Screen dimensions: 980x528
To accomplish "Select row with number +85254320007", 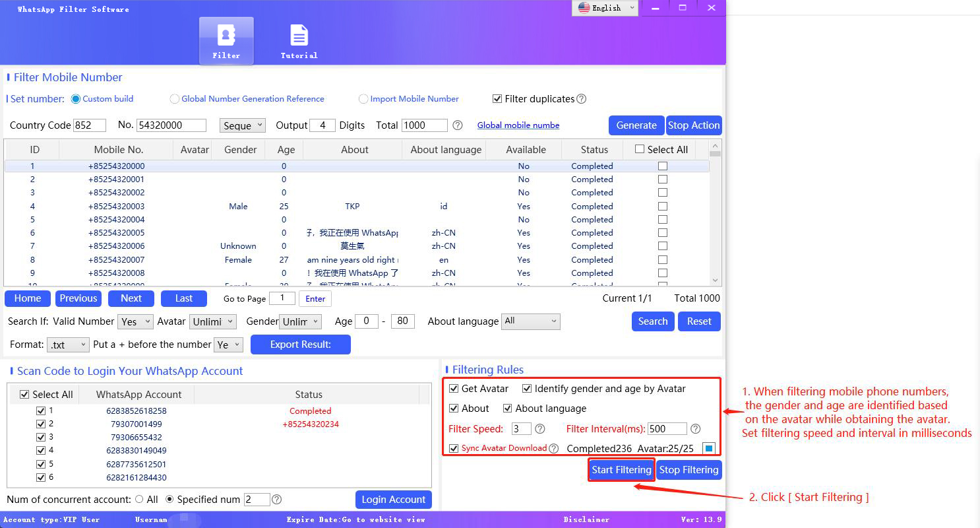I will 357,259.
